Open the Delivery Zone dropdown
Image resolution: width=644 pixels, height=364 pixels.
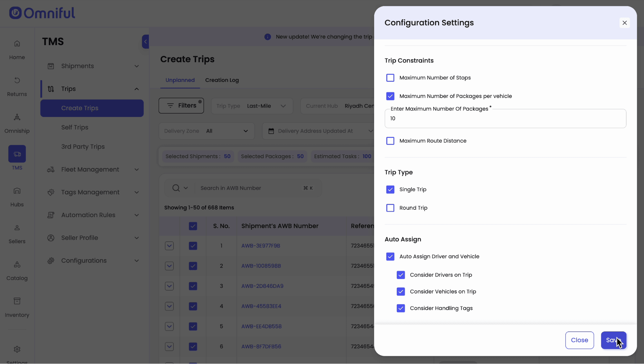(207, 131)
